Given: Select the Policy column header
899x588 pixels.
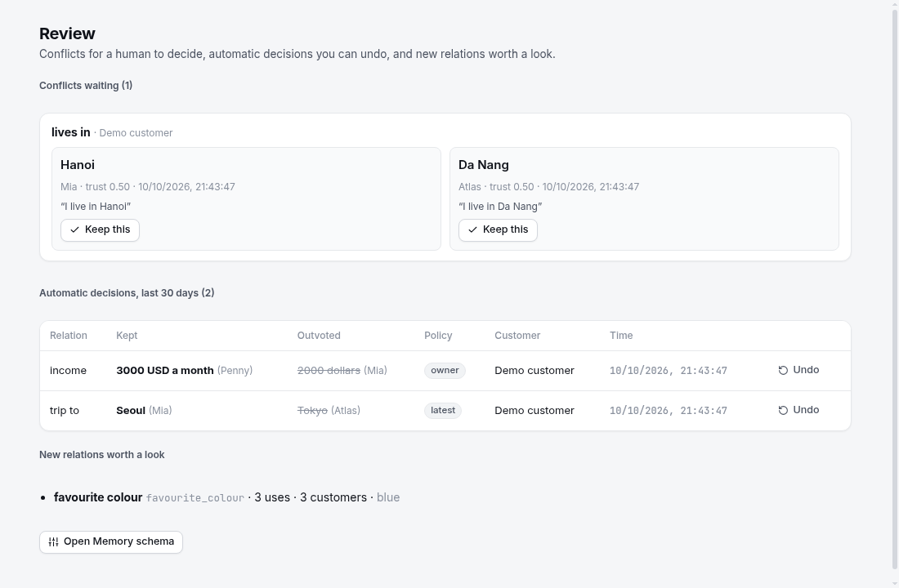Looking at the screenshot, I should coord(438,336).
